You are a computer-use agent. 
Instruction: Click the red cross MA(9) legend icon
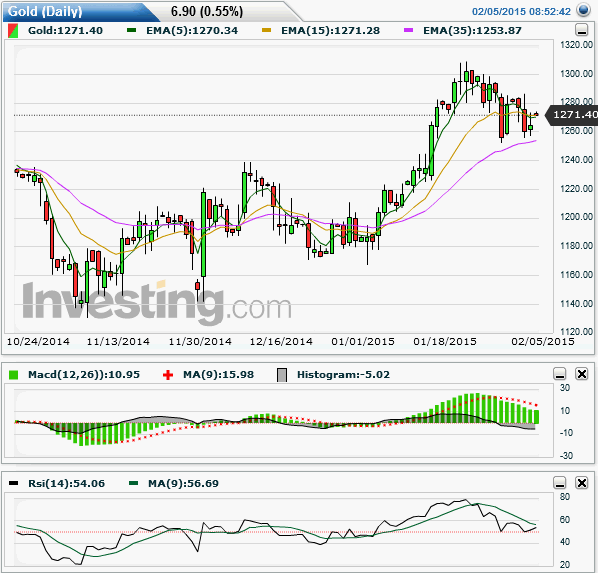click(x=168, y=375)
